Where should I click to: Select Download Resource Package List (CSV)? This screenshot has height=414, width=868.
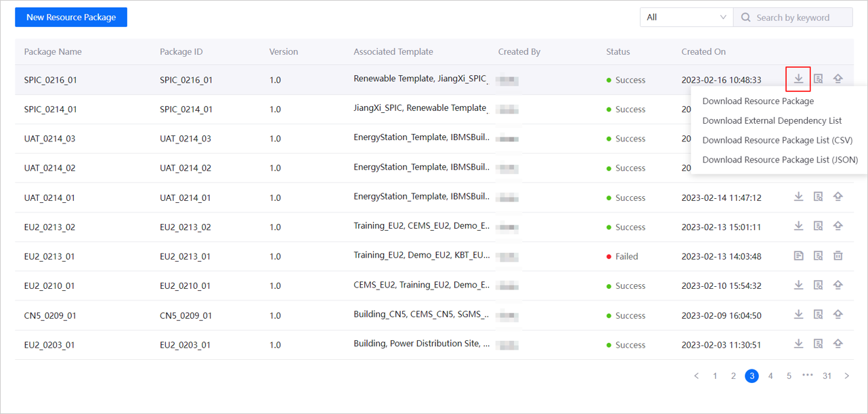click(x=777, y=140)
